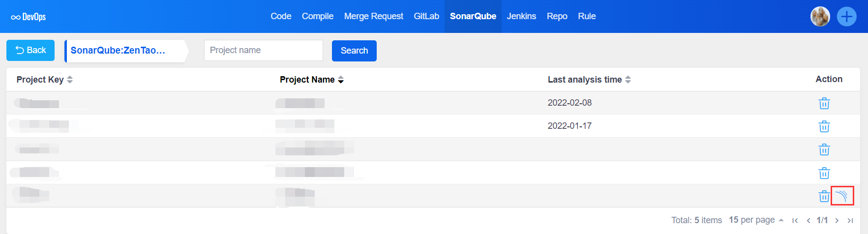The width and height of the screenshot is (868, 234).
Task: Click the trash icon in the third row
Action: point(824,149)
